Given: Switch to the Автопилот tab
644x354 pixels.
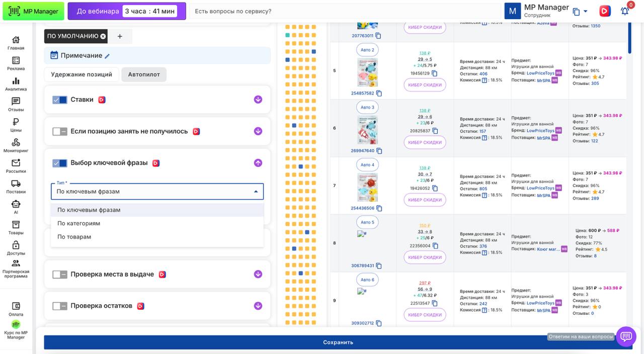Looking at the screenshot, I should coord(144,74).
